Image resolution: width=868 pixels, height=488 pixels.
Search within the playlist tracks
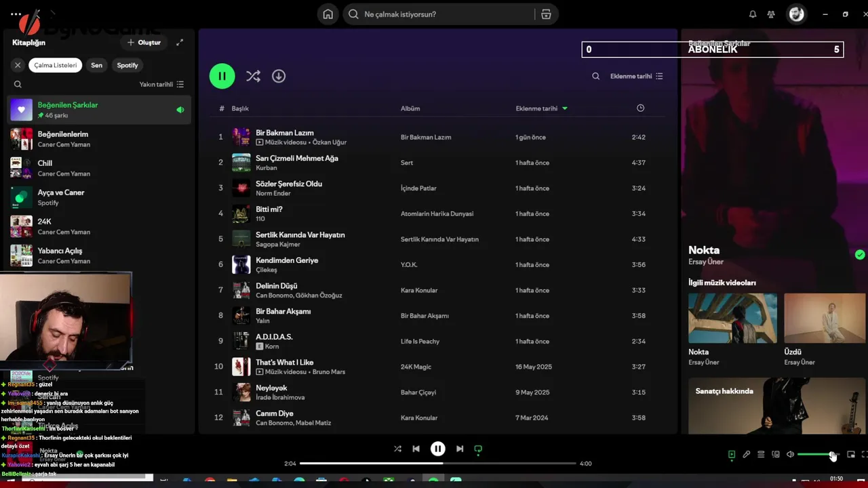tap(595, 77)
